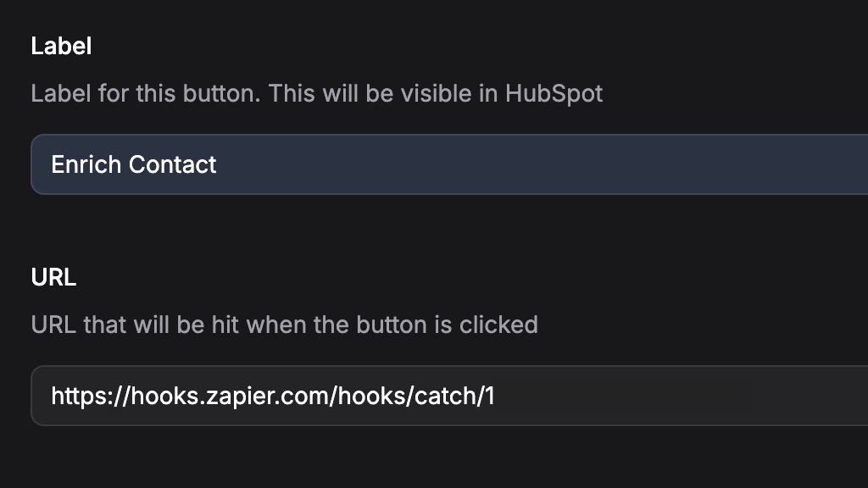Click the Label help description text

coord(316,93)
